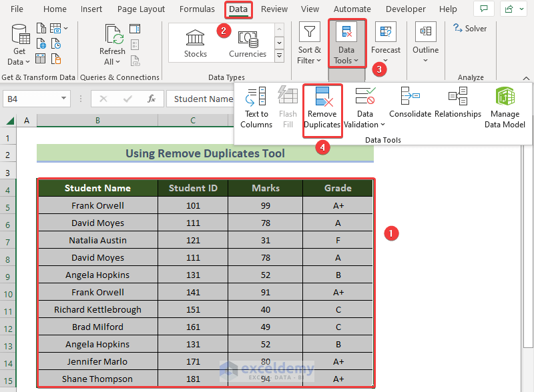Switch to the Formulas tab
The width and height of the screenshot is (534, 392).
click(x=196, y=9)
